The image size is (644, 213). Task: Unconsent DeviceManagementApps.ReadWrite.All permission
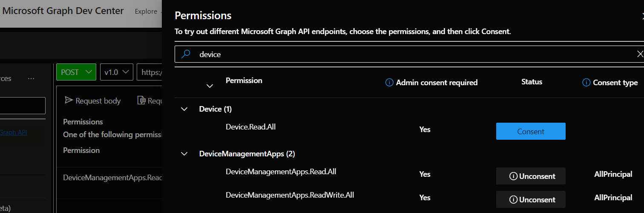(x=531, y=200)
